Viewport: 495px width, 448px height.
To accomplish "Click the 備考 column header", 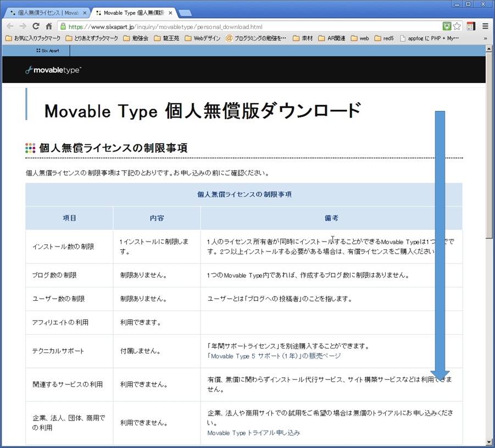I will 331,218.
